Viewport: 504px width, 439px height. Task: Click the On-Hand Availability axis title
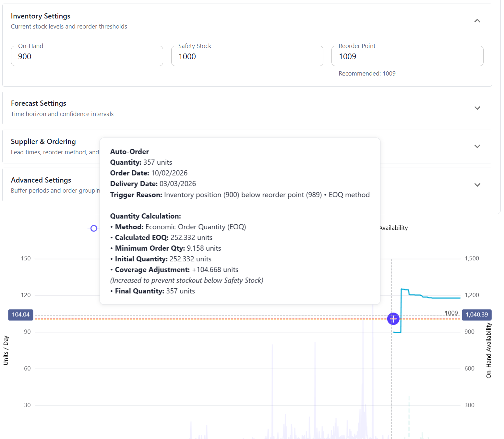click(x=488, y=350)
